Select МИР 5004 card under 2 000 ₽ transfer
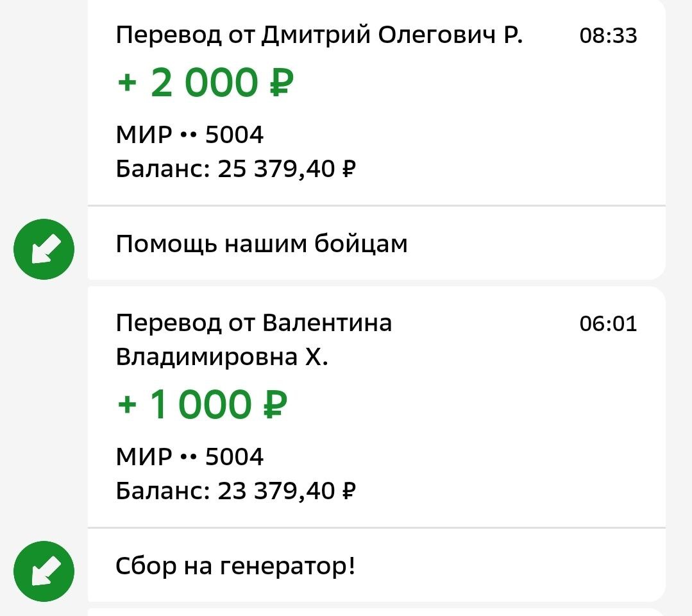 point(189,134)
